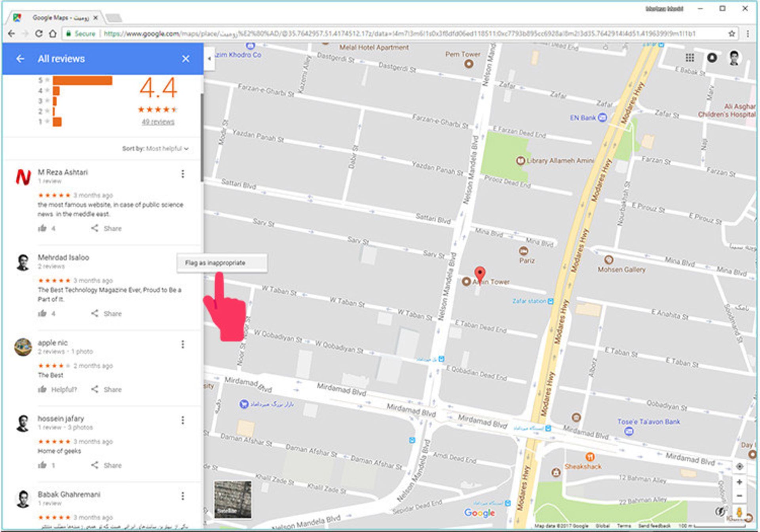760x532 pixels.
Task: Share apple nic's review
Action: (x=107, y=389)
